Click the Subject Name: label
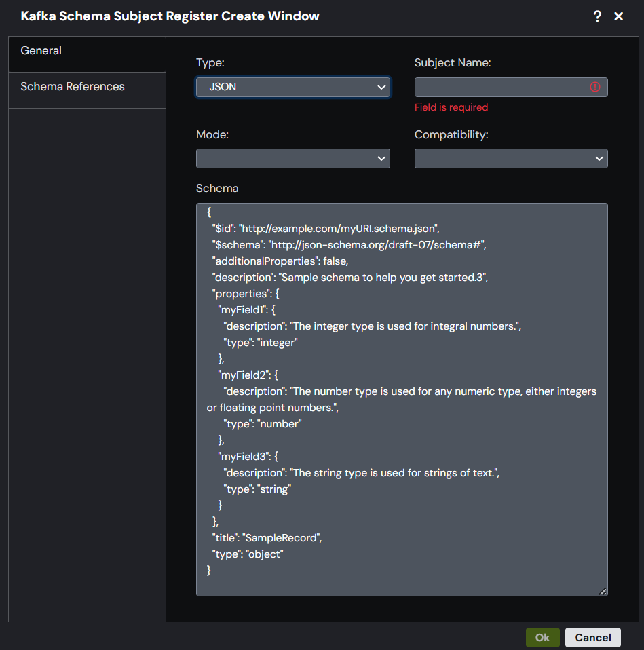The image size is (644, 650). click(453, 62)
